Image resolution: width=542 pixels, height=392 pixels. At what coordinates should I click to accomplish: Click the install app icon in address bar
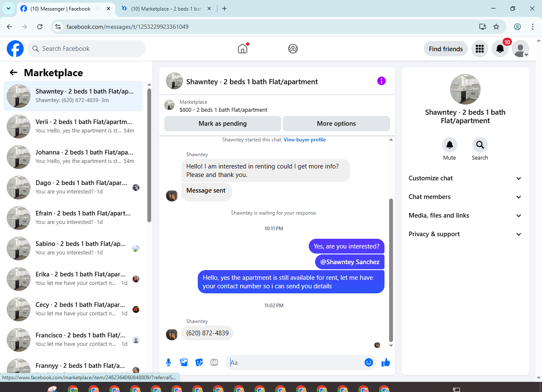click(483, 27)
